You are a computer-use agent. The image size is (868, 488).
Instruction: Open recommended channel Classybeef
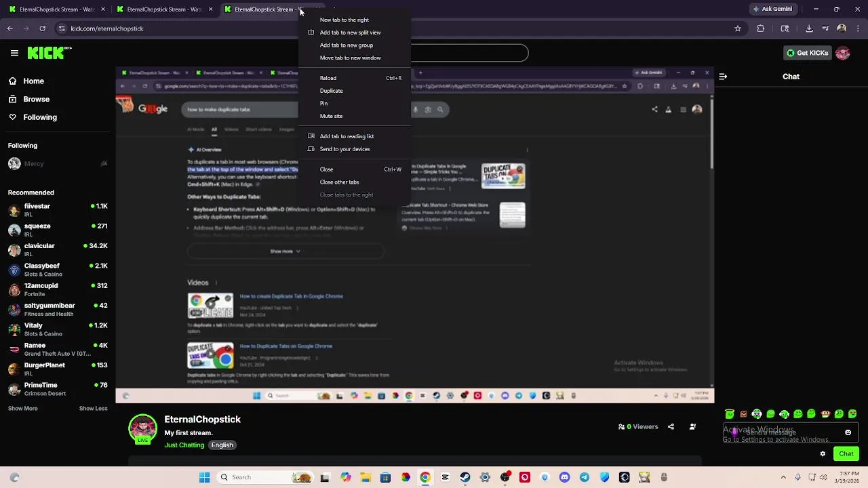click(x=57, y=270)
